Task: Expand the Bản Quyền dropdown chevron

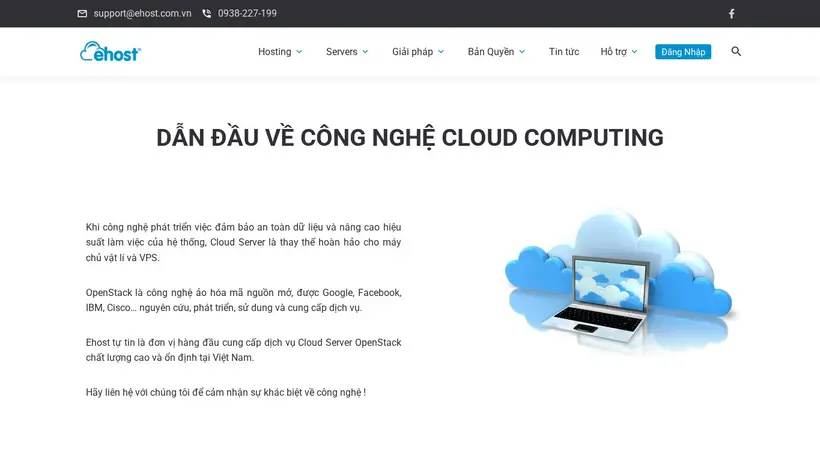Action: (522, 52)
